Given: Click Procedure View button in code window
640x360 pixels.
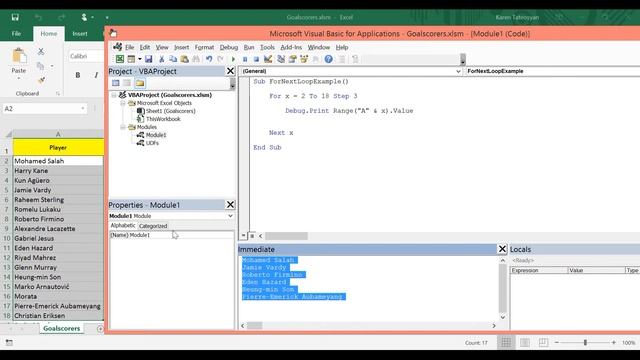Looking at the screenshot, I should click(244, 236).
